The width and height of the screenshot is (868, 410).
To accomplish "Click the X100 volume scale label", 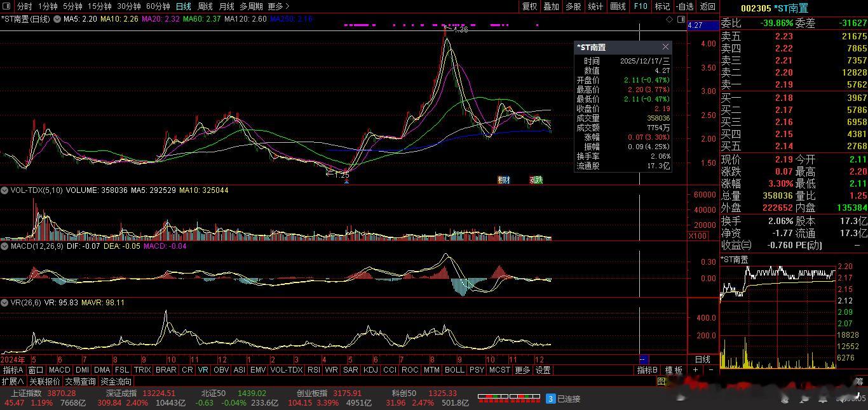I will pos(698,236).
